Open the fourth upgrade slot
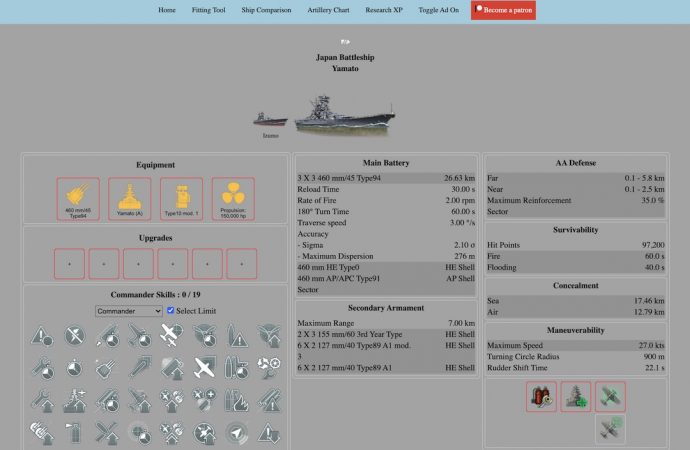 pyautogui.click(x=173, y=264)
